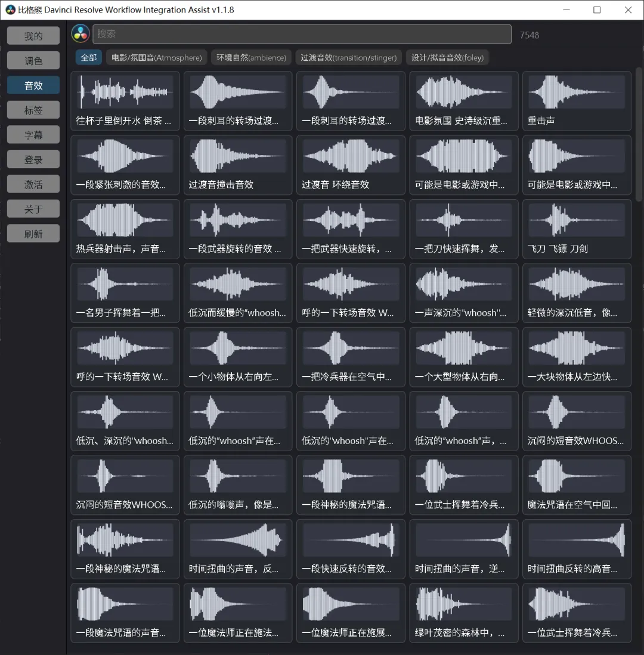Open the 字幕 sidebar section
This screenshot has width=644, height=655.
[33, 135]
